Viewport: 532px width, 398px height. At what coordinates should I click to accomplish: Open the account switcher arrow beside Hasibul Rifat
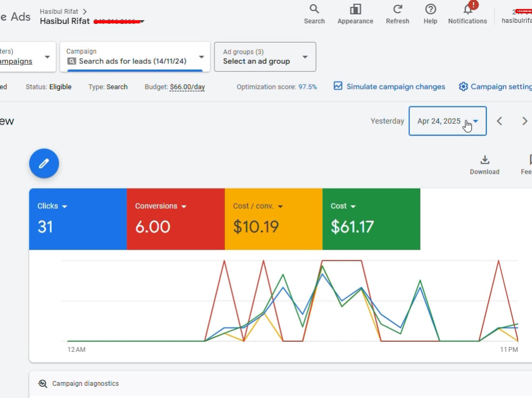[142, 21]
